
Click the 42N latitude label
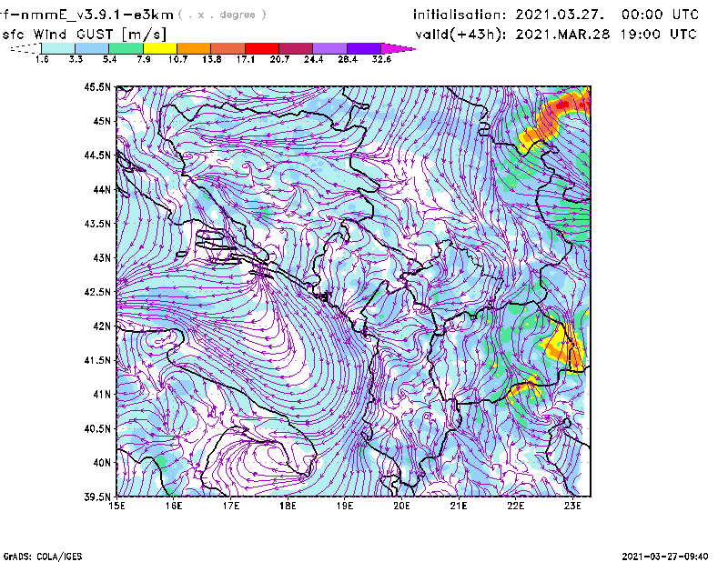coord(102,326)
